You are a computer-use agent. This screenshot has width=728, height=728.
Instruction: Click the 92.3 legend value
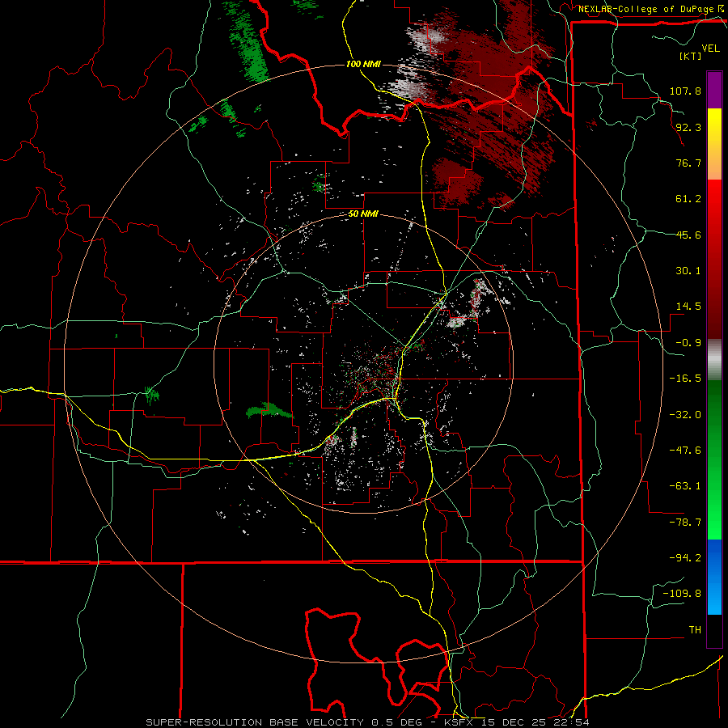click(688, 127)
